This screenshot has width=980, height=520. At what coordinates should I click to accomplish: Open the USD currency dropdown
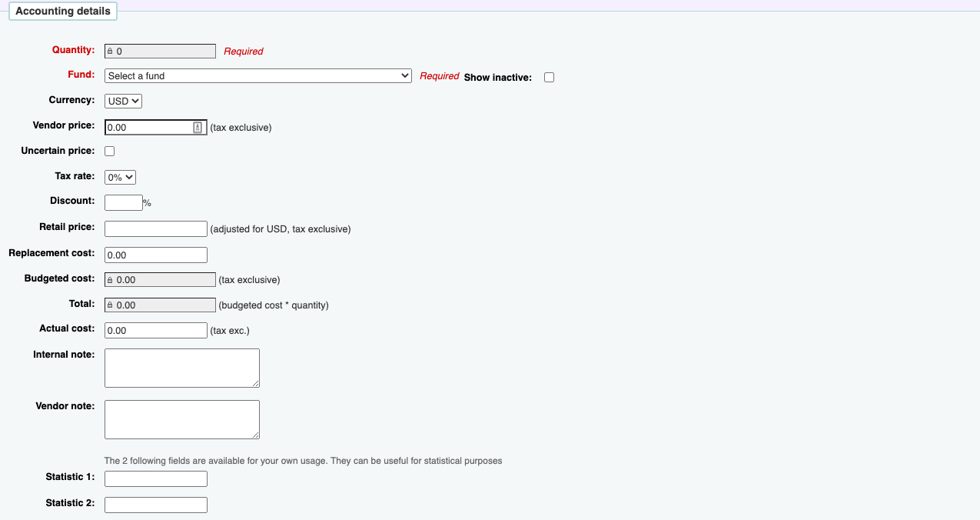tap(123, 101)
